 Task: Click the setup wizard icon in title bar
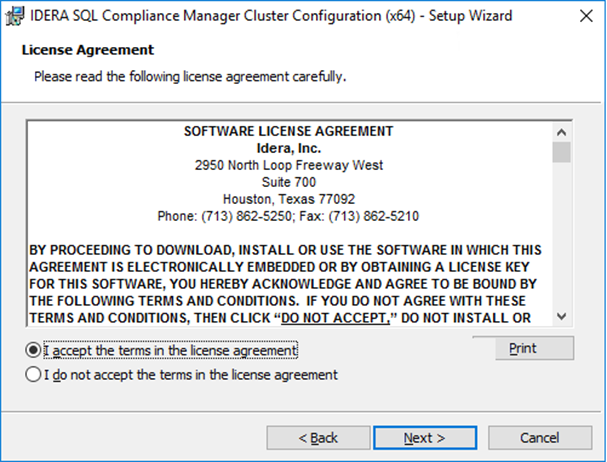[15, 16]
